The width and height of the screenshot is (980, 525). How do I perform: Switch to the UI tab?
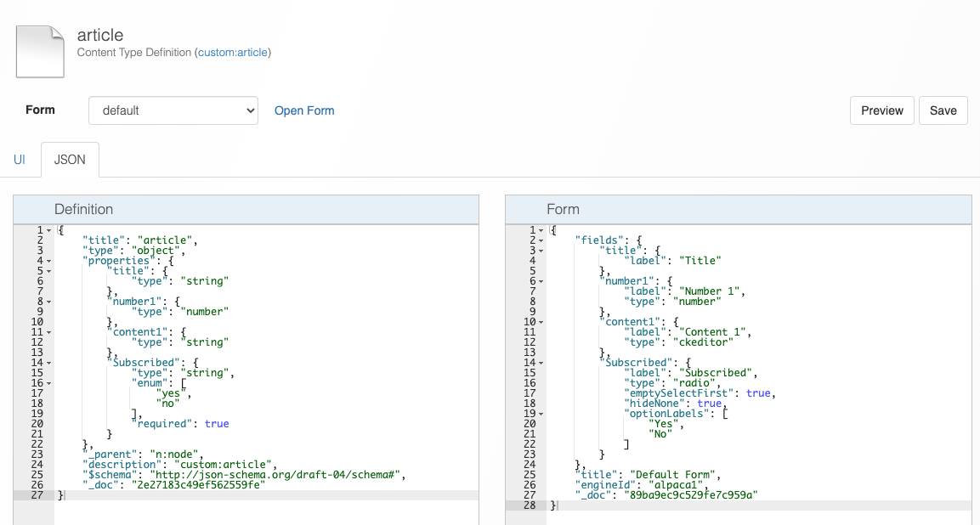pyautogui.click(x=20, y=160)
